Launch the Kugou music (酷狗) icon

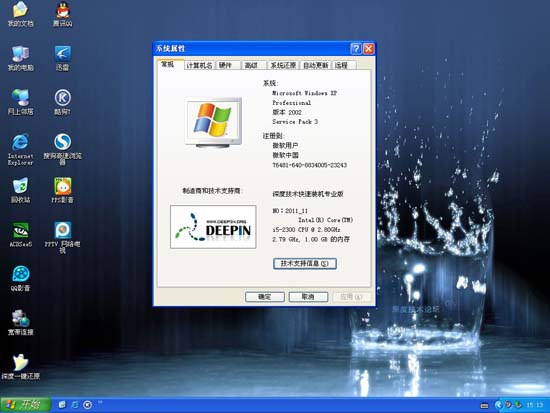point(62,102)
